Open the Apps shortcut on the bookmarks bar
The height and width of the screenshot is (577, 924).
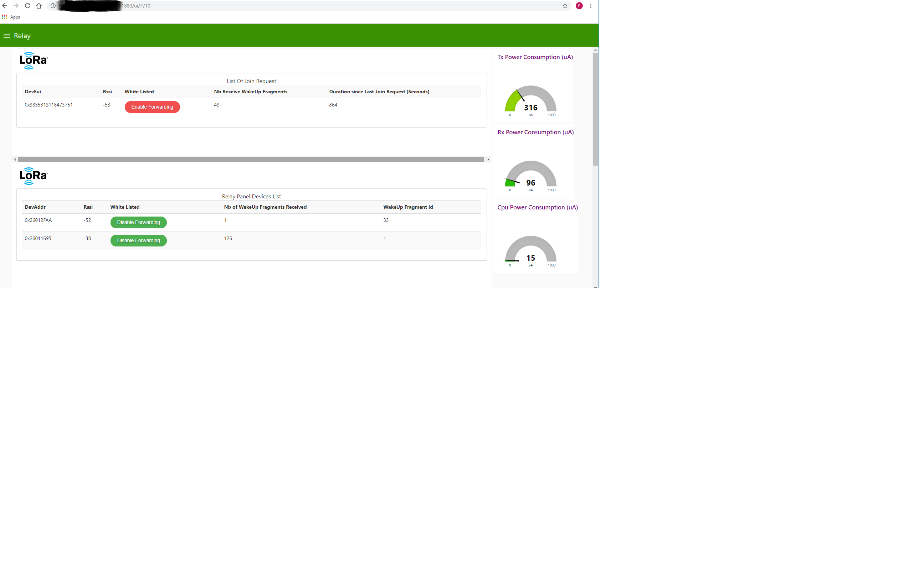(x=11, y=17)
